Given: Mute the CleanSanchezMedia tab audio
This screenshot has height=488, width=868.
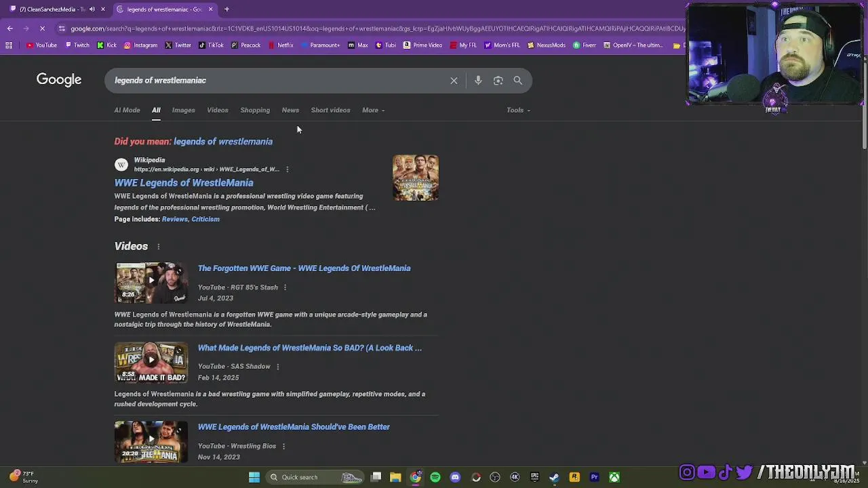Looking at the screenshot, I should [92, 9].
